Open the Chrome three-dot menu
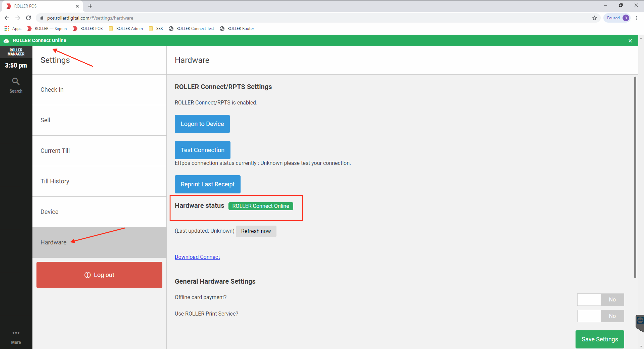Viewport: 644px width, 349px height. point(636,18)
